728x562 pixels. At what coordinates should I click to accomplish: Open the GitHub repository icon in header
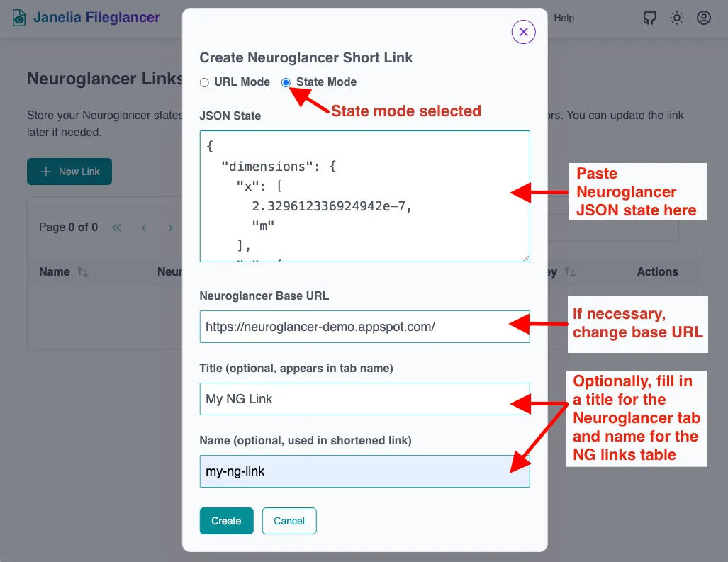pyautogui.click(x=649, y=18)
